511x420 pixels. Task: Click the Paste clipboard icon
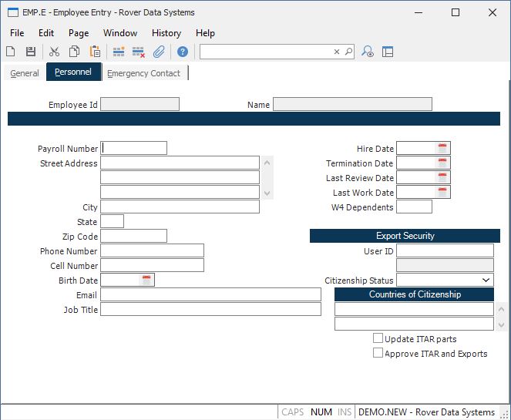point(96,52)
